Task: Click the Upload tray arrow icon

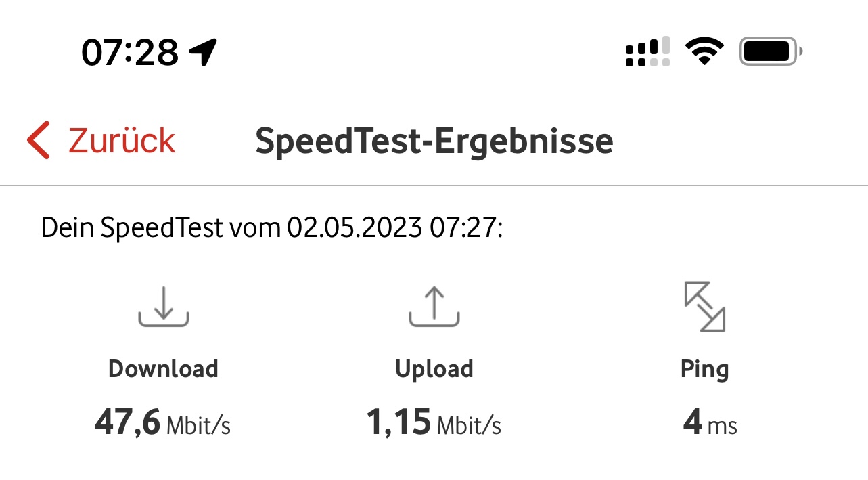Action: click(434, 307)
